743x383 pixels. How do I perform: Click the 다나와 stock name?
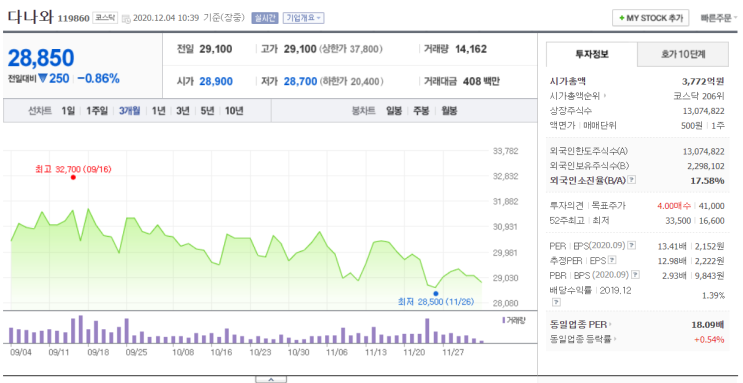30,17
